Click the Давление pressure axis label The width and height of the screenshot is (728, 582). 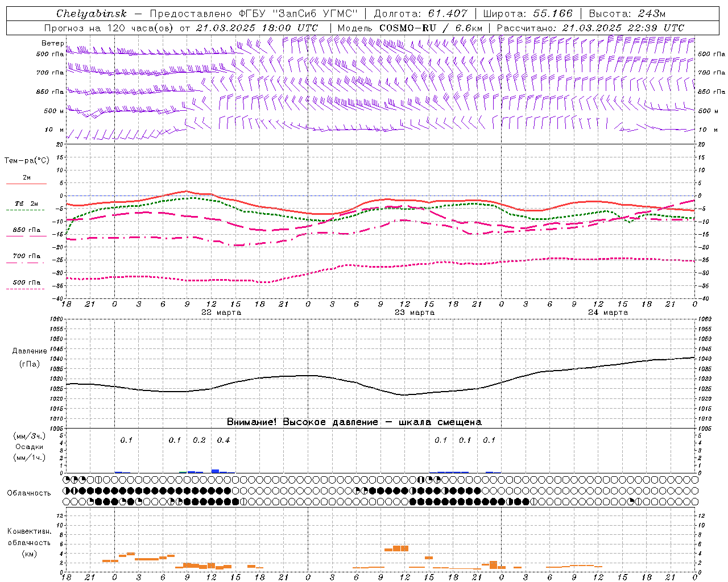tap(29, 351)
